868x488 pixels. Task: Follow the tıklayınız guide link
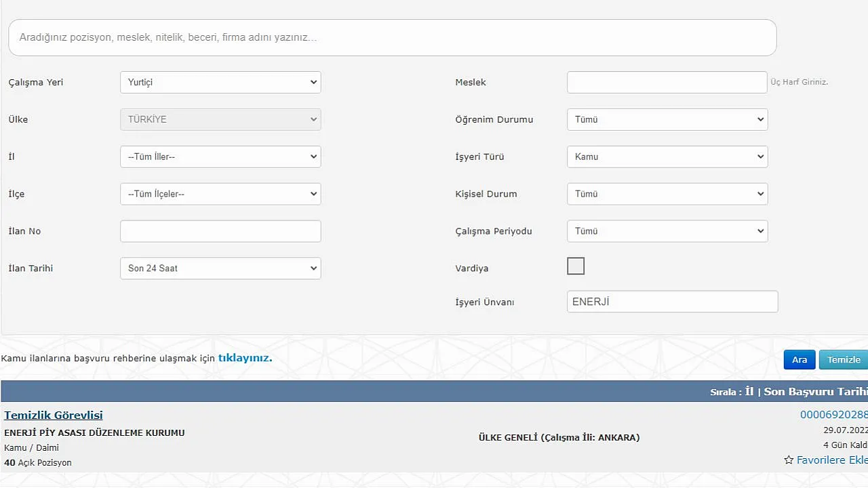click(245, 358)
